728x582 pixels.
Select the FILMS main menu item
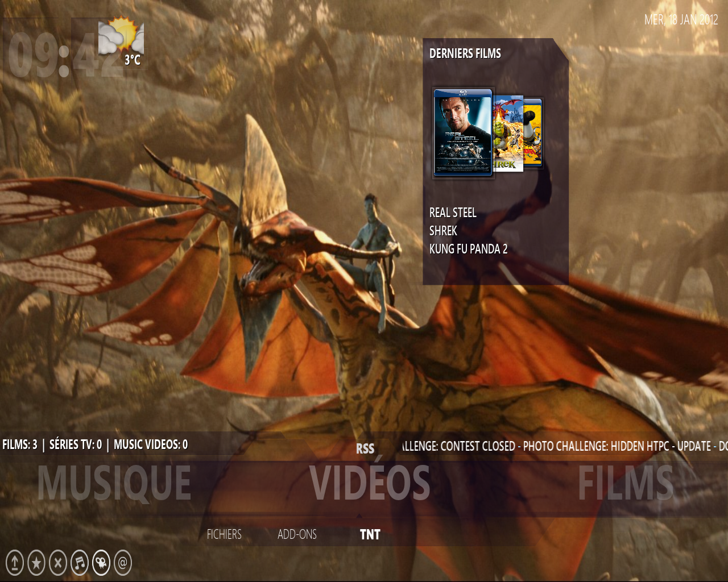(626, 483)
